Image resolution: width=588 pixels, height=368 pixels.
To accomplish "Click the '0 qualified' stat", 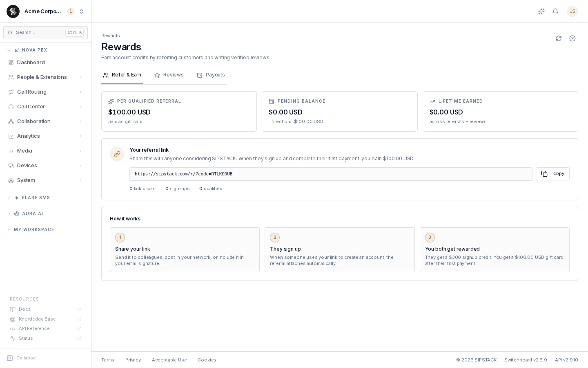I will (211, 189).
